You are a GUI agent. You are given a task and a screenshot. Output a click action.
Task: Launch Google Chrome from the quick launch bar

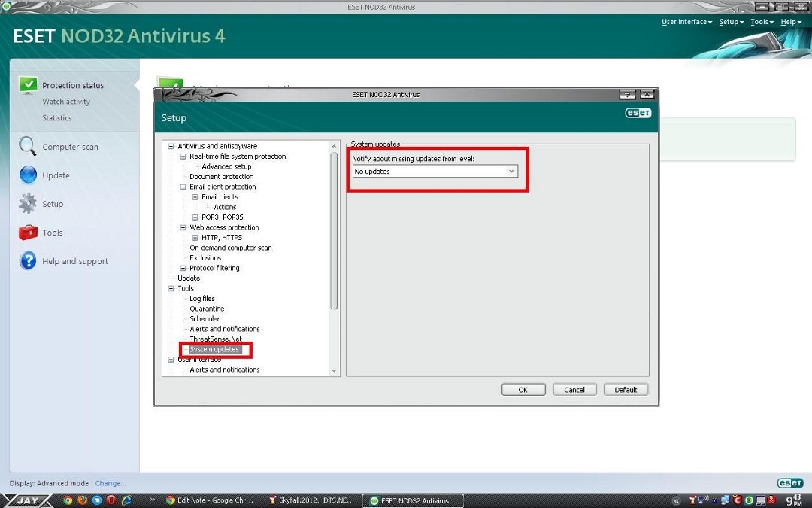coord(68,500)
